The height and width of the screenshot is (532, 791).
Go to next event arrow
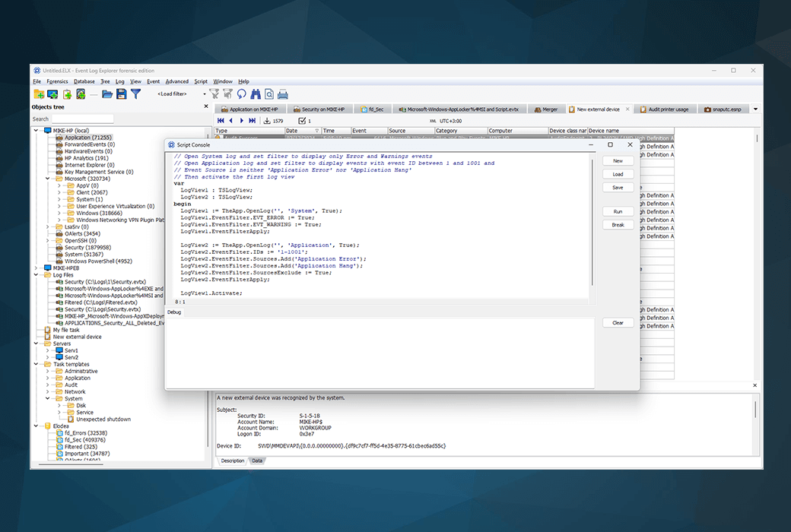tap(242, 121)
